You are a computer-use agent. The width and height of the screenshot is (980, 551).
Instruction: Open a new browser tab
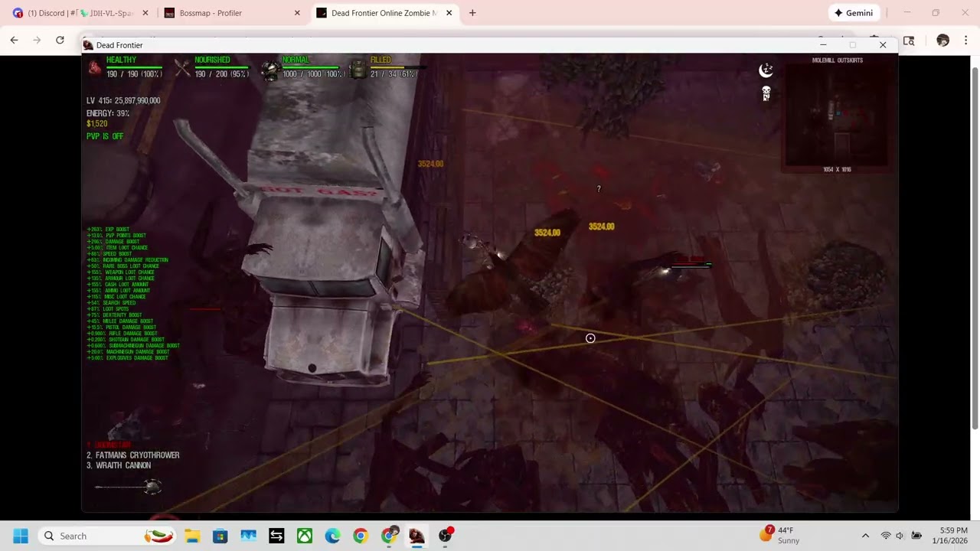(x=472, y=13)
